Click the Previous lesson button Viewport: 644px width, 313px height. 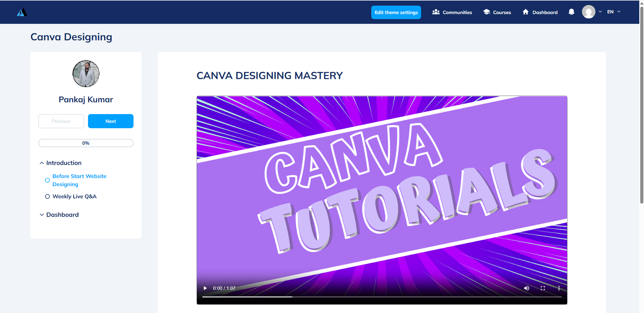pos(61,121)
